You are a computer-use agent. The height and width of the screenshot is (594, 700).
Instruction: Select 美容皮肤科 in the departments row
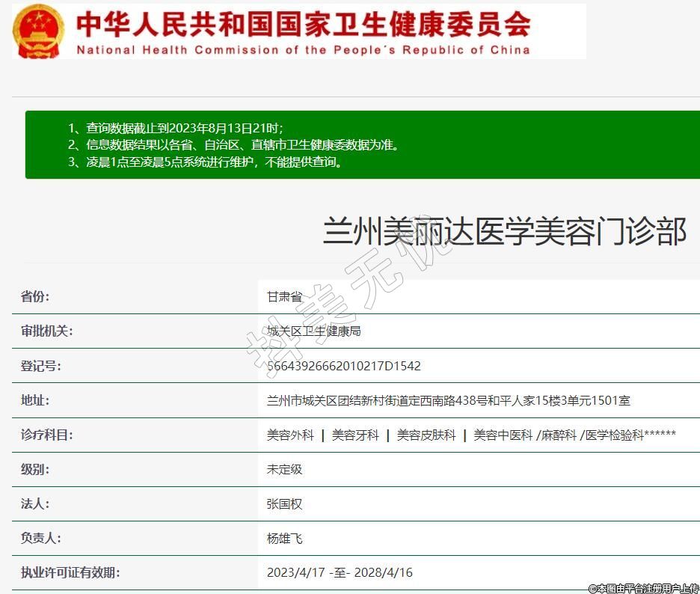pos(426,435)
